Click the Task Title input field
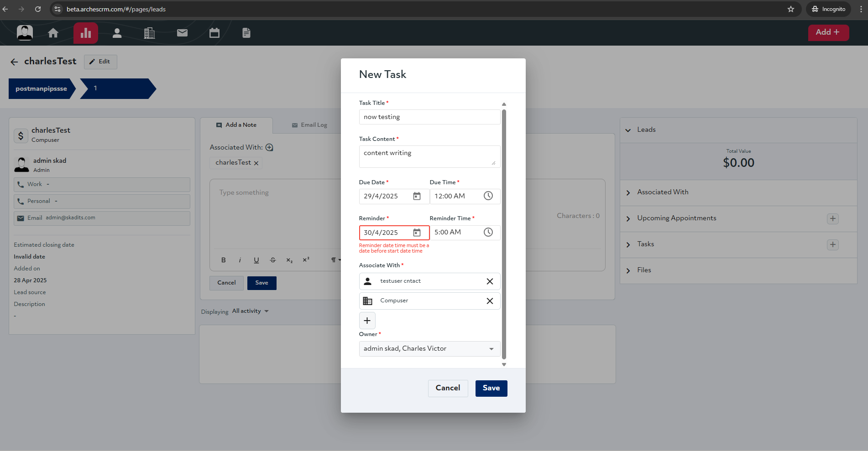The image size is (868, 451). [x=429, y=117]
